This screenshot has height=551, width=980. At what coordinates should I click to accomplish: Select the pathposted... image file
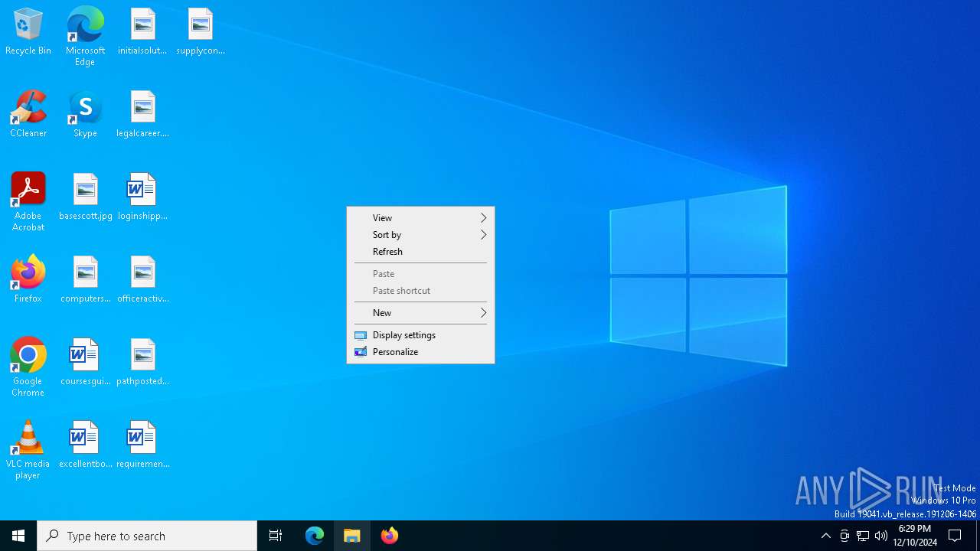point(142,363)
